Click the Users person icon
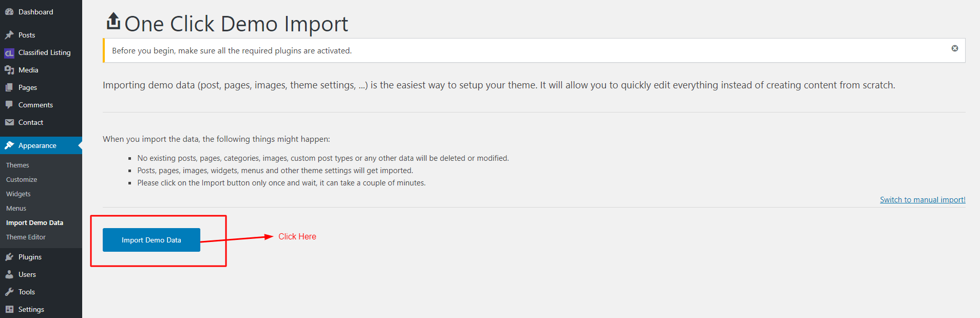This screenshot has width=980, height=318. pyautogui.click(x=9, y=274)
